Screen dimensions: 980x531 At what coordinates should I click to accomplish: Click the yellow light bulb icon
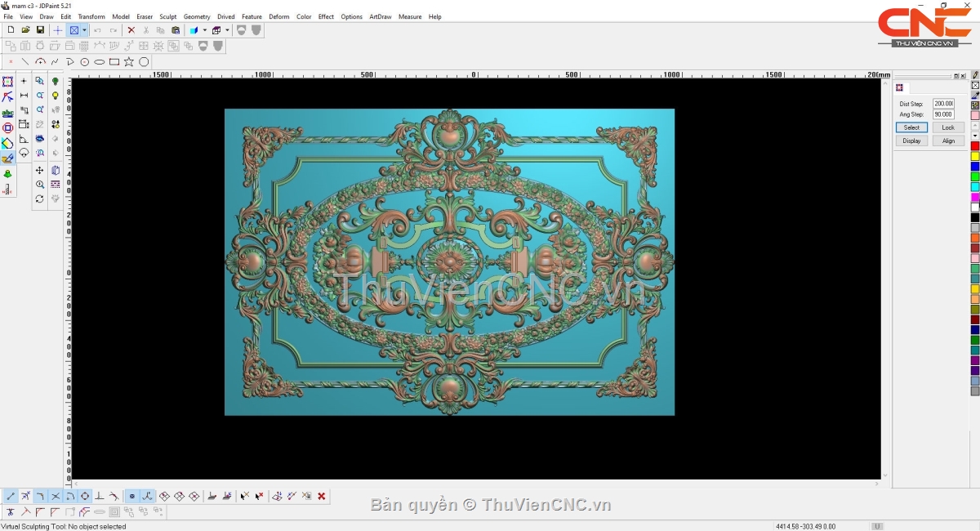click(x=56, y=96)
